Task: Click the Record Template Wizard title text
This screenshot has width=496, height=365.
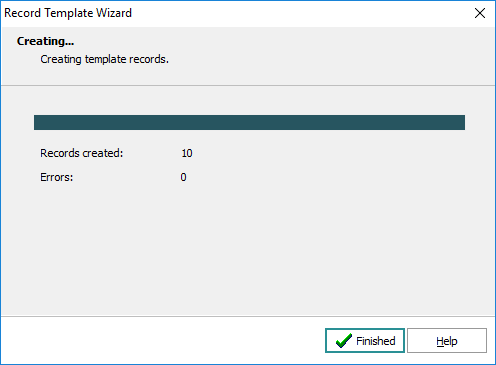Action: 68,13
